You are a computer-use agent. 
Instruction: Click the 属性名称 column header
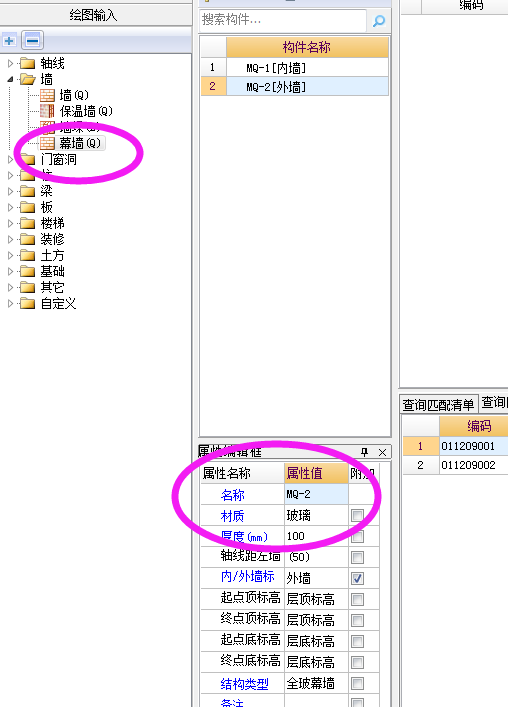[243, 473]
